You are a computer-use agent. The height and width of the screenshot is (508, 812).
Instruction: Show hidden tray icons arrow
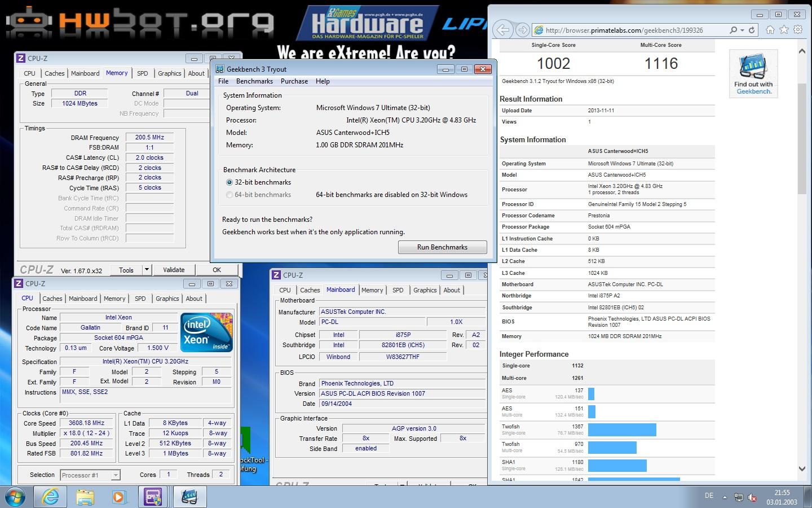point(725,497)
